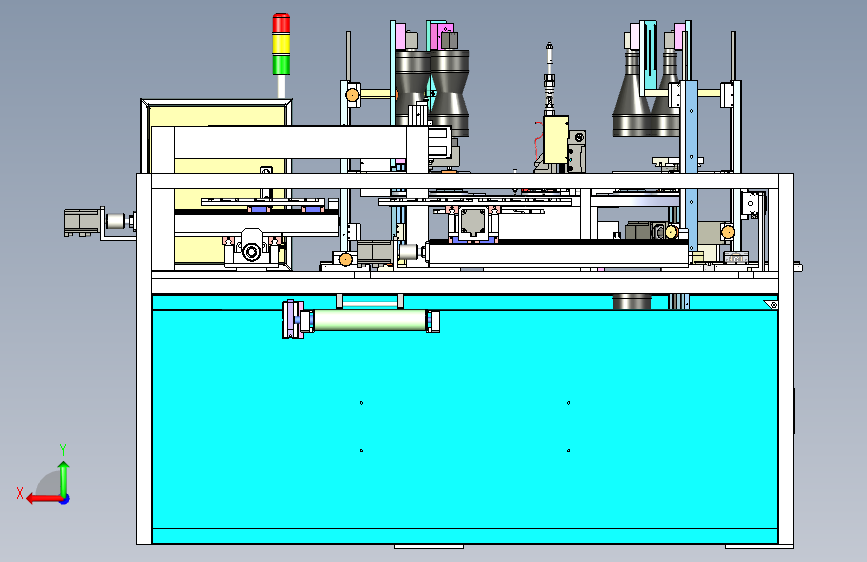Screen dimensions: 867x562
Task: Select the wide white horizontal beam over the yellow cabinet
Action: (290, 143)
